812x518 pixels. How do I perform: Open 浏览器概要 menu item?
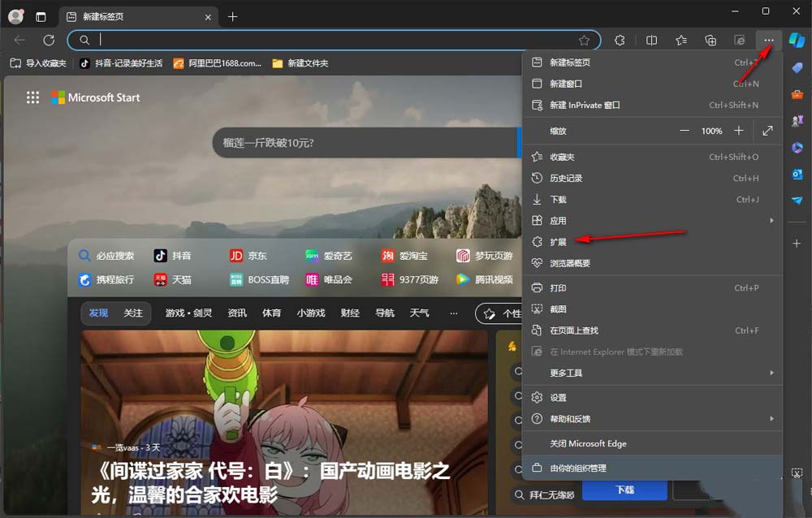pyautogui.click(x=651, y=262)
